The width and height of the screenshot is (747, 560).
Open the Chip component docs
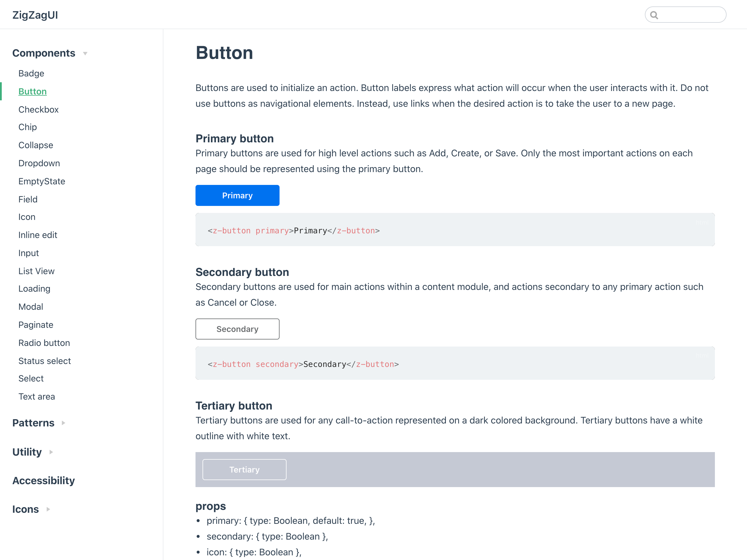pyautogui.click(x=27, y=127)
